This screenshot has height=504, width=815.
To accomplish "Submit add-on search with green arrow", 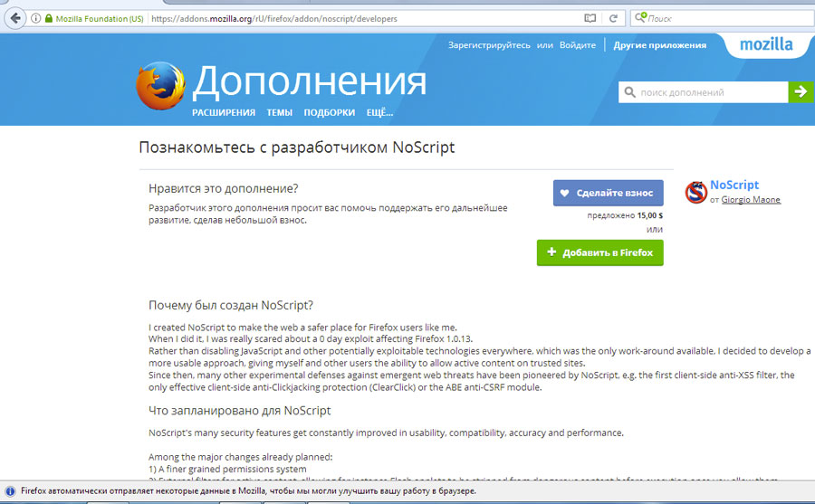I will [x=801, y=92].
